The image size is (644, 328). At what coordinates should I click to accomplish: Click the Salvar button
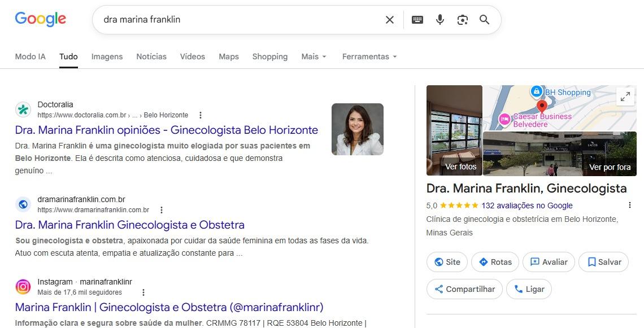[x=604, y=262]
